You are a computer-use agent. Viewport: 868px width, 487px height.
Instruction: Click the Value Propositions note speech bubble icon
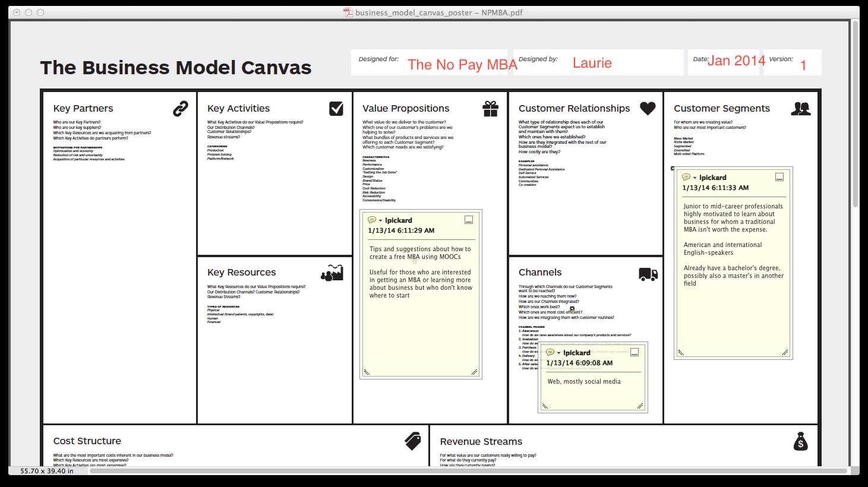tap(372, 220)
